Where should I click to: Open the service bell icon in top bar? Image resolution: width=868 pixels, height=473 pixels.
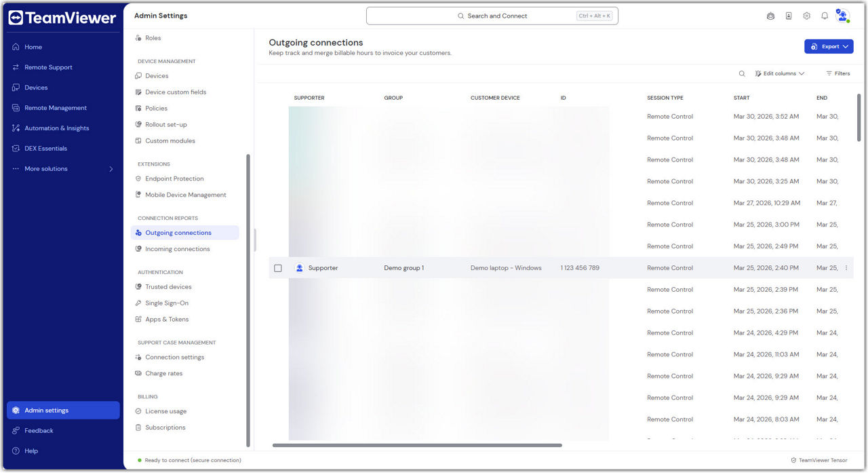pos(770,16)
